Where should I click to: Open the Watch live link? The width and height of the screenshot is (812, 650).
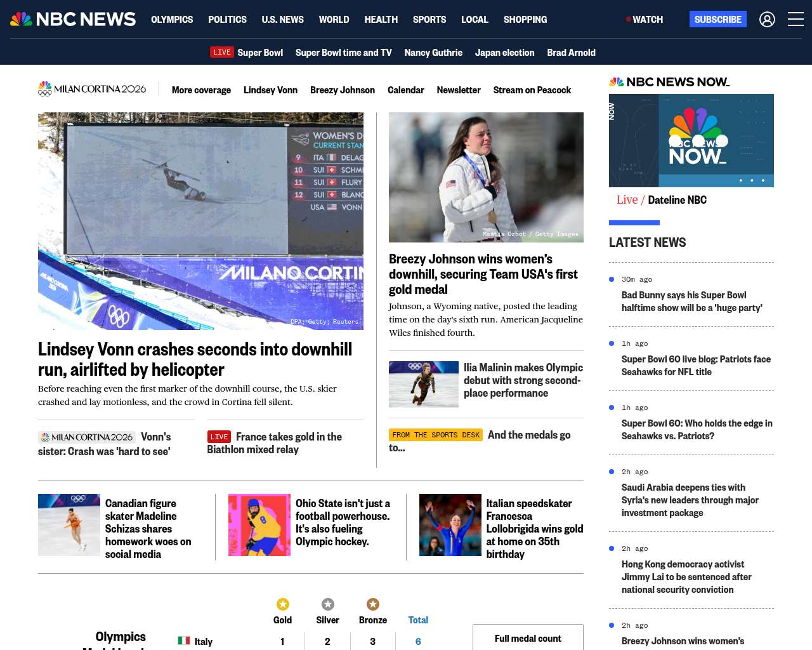645,20
